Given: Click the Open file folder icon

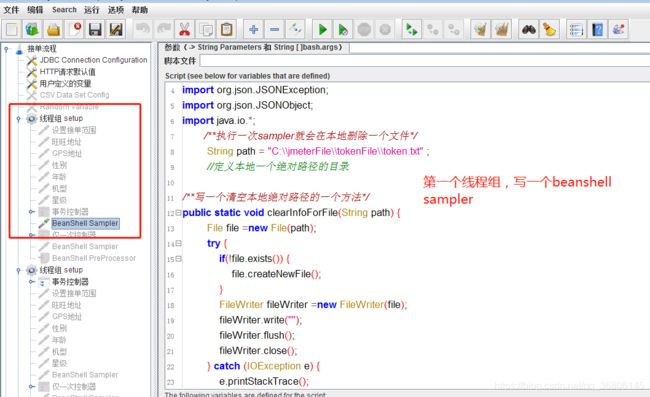Looking at the screenshot, I should point(53,29).
